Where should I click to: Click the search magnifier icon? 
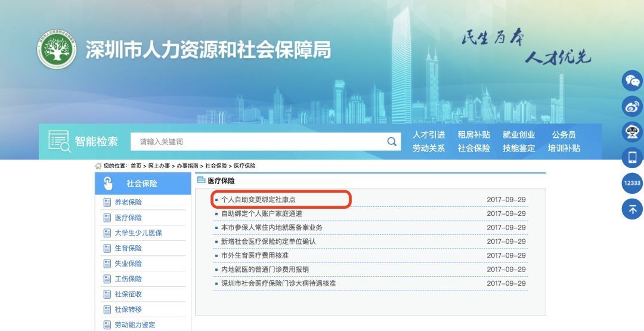point(391,141)
